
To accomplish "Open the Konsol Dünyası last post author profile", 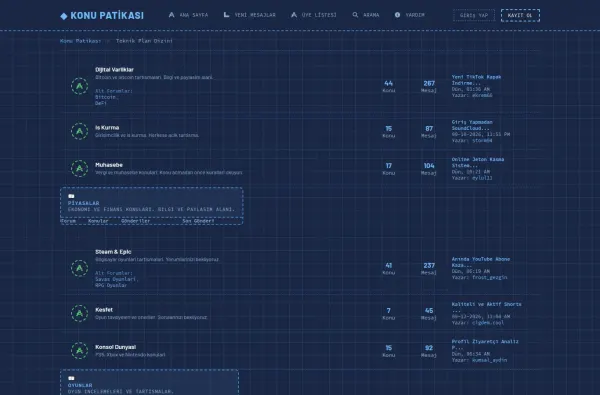I will tap(489, 360).
